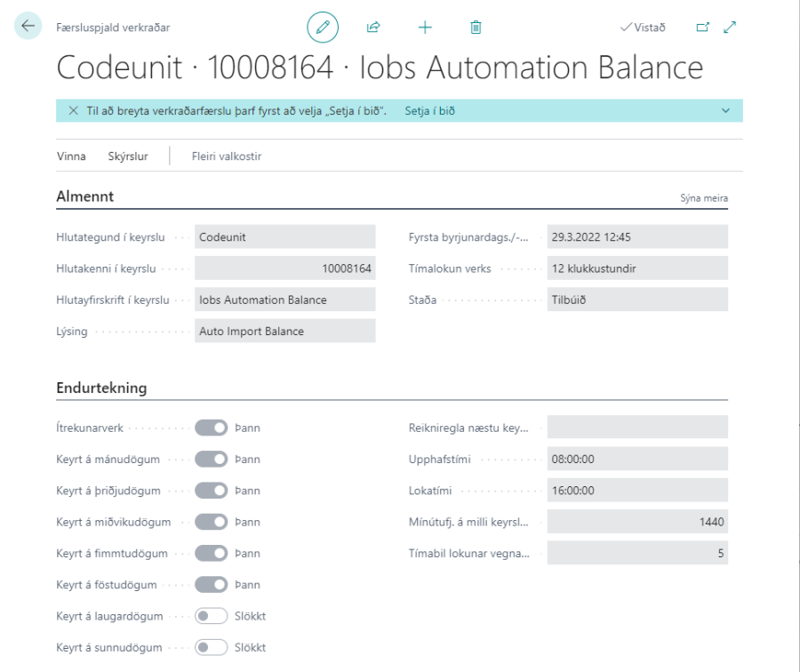The image size is (800, 672).
Task: Click the plus icon to create new
Action: coord(425,28)
